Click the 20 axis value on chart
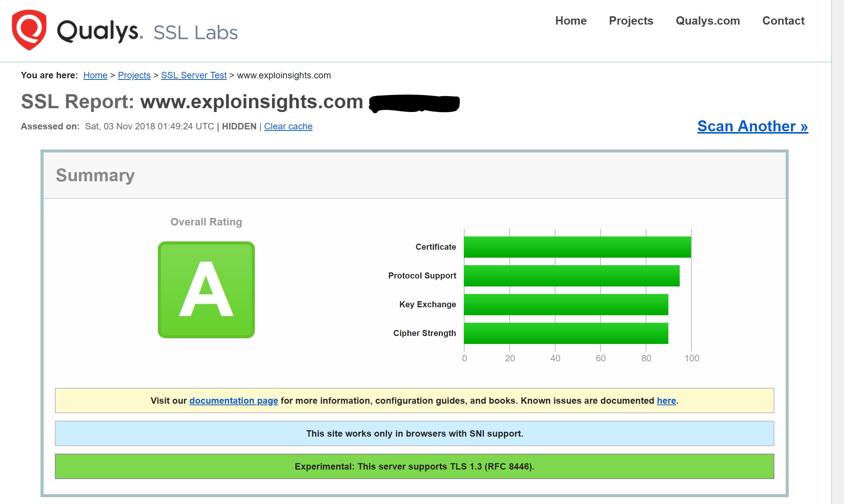Image resolution: width=844 pixels, height=504 pixels. tap(510, 358)
